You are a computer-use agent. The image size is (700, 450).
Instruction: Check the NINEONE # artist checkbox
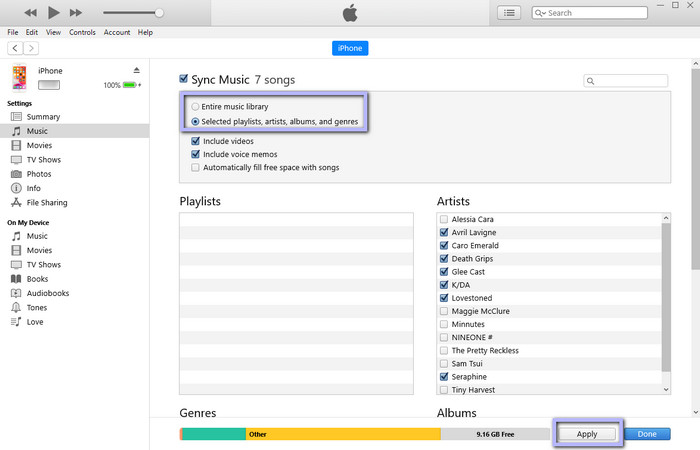[x=444, y=337]
